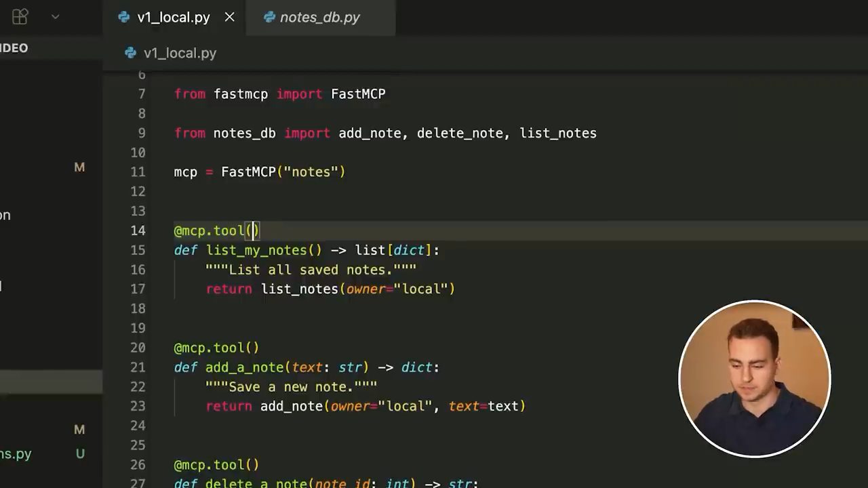Screen dimensions: 868x488
Task: Open the file ending in ns.py in sidebar
Action: (x=16, y=454)
